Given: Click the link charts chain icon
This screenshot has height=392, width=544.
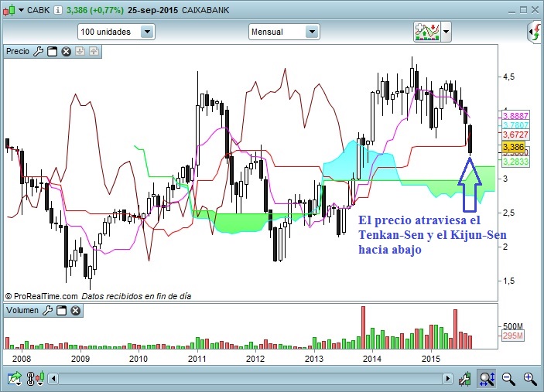Looking at the screenshot, I should pyautogui.click(x=30, y=379).
